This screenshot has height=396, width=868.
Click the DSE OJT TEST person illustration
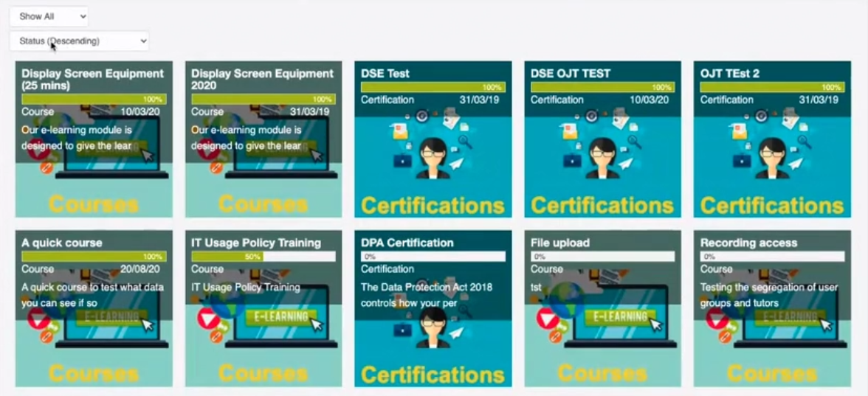[603, 158]
